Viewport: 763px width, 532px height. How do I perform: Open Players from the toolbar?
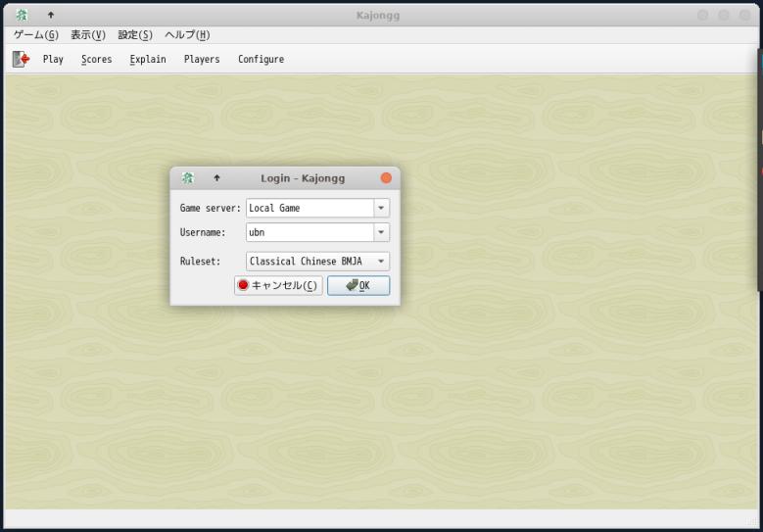[x=202, y=59]
